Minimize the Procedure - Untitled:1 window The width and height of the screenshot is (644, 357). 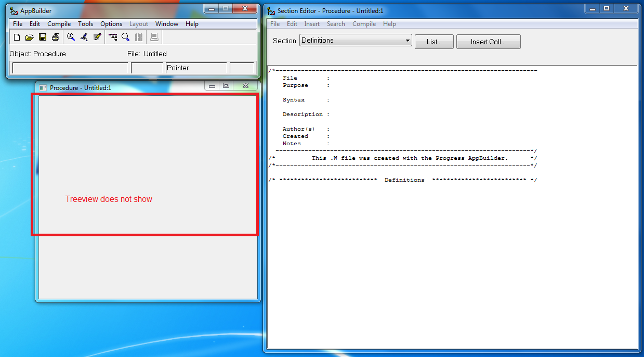pos(212,86)
